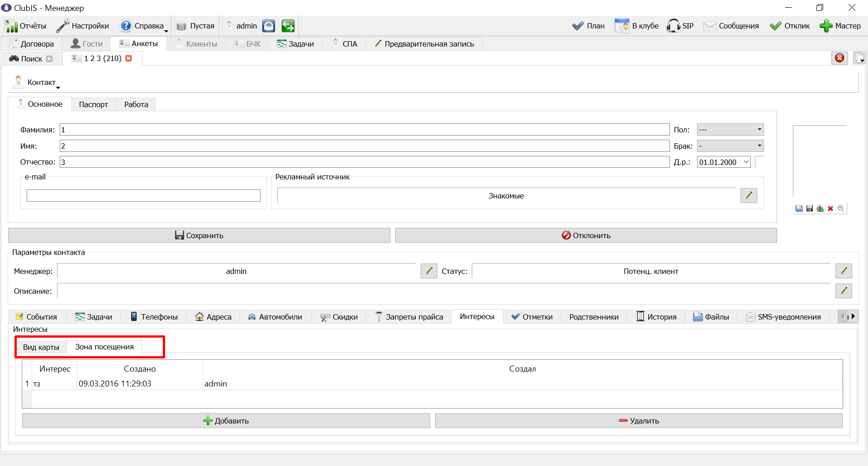Open the Скидки tab
This screenshot has width=868, height=466.
point(339,317)
